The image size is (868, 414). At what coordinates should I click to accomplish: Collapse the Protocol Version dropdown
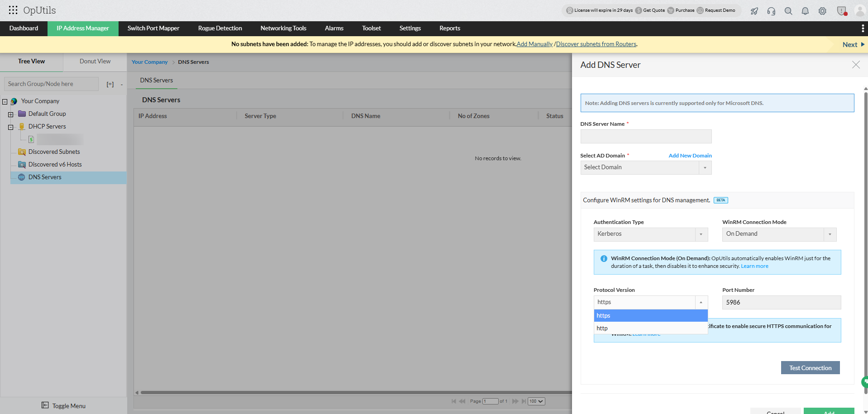701,302
